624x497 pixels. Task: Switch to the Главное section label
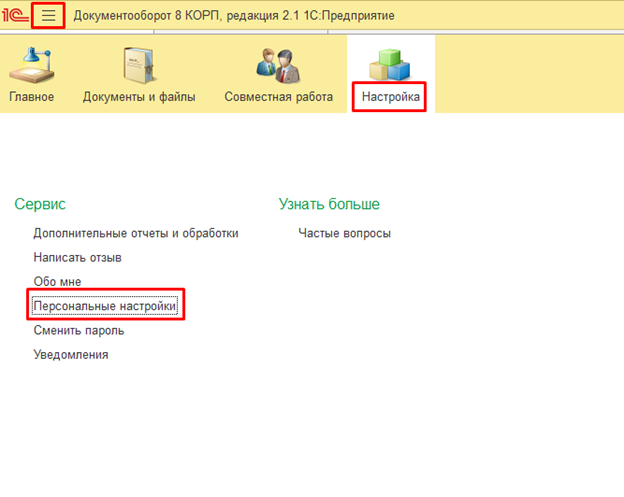click(31, 97)
